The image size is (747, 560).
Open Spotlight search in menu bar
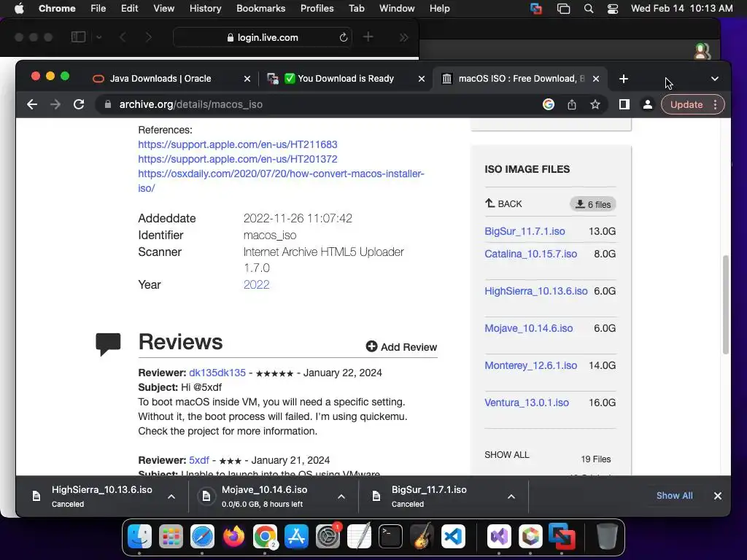[589, 9]
